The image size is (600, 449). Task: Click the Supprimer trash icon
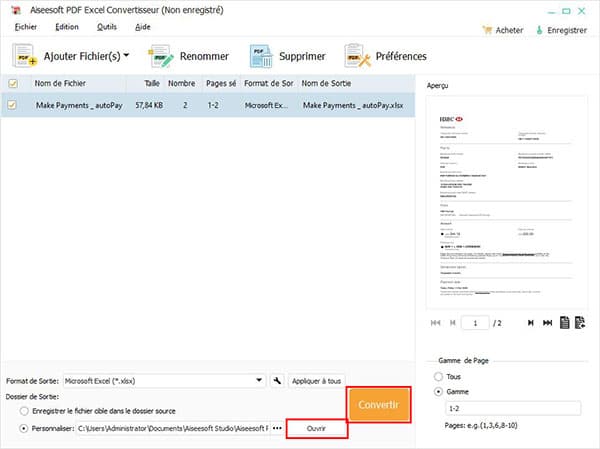coord(261,56)
